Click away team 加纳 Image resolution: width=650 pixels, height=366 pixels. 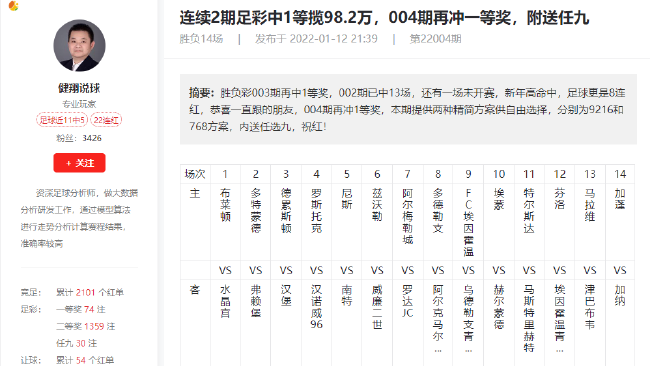point(620,296)
